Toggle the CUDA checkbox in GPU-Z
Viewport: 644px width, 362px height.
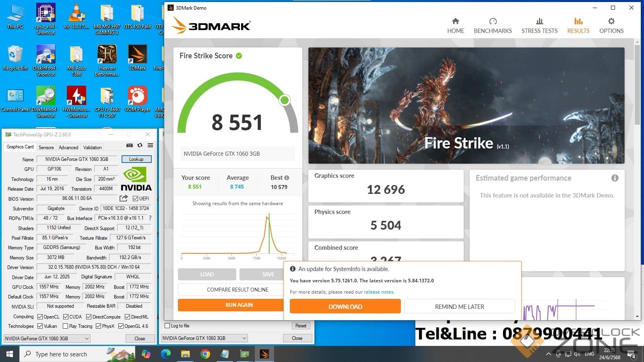(66, 317)
